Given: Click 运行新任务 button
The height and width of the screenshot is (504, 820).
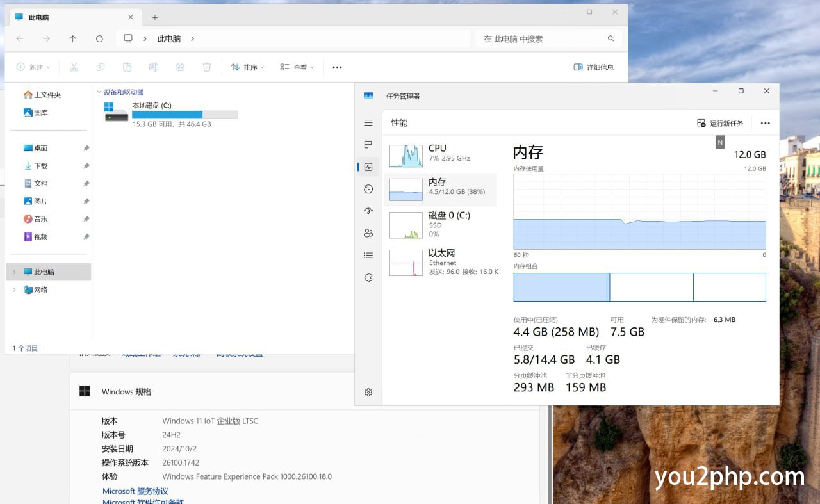Looking at the screenshot, I should (720, 123).
